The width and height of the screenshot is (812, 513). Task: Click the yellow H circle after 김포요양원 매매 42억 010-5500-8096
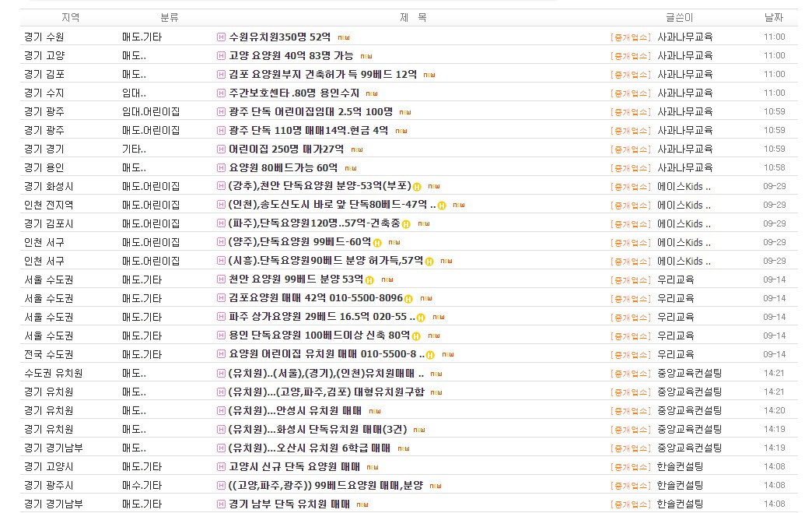pyautogui.click(x=408, y=298)
